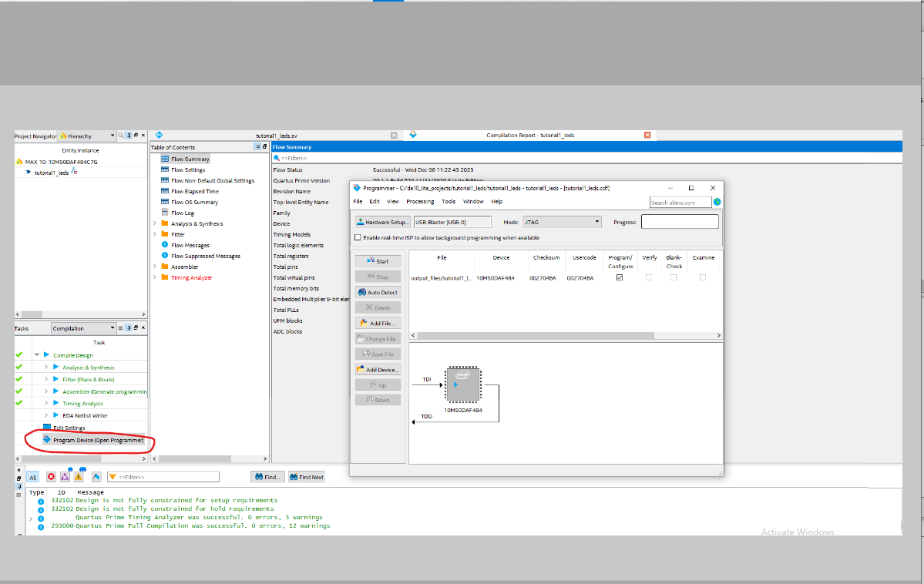Open the Programmer Processing menu

420,202
